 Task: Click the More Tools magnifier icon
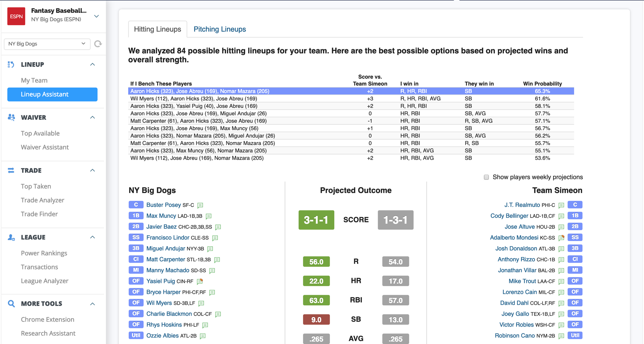click(x=11, y=303)
